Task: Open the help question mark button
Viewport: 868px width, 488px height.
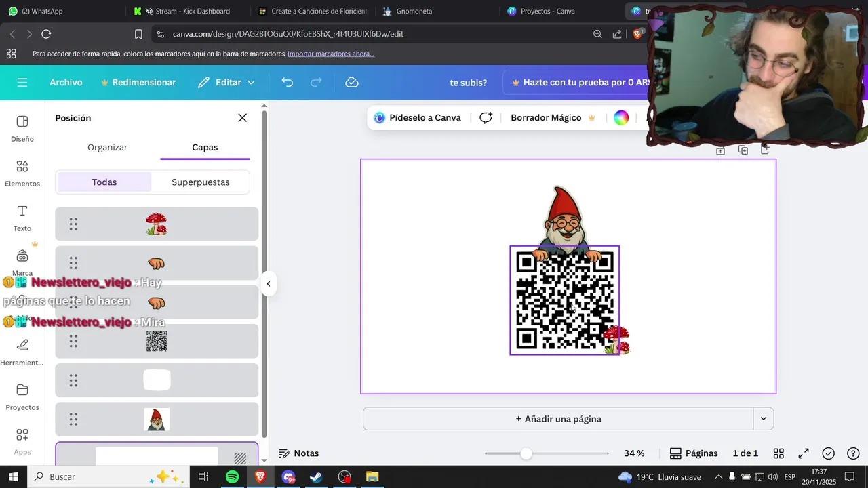Action: 854,453
